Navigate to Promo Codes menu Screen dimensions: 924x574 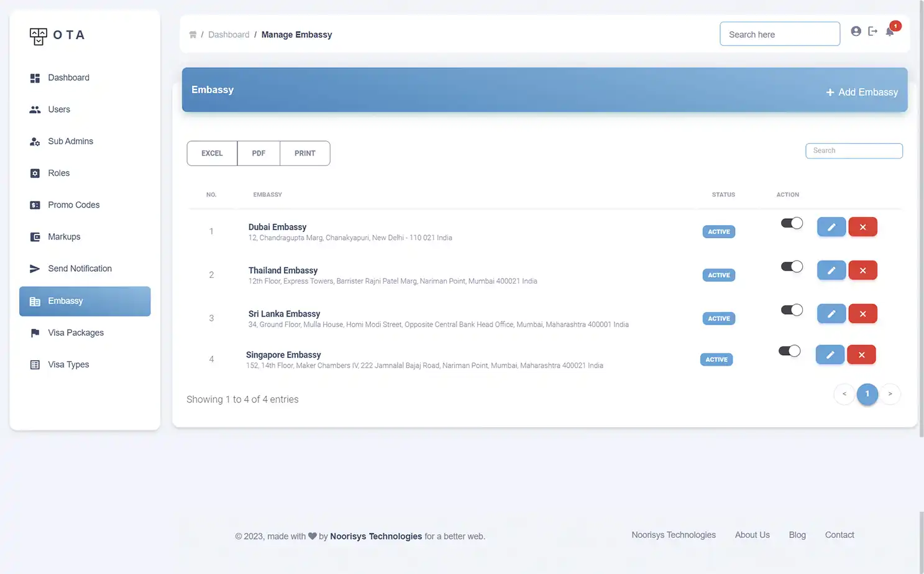click(x=73, y=205)
